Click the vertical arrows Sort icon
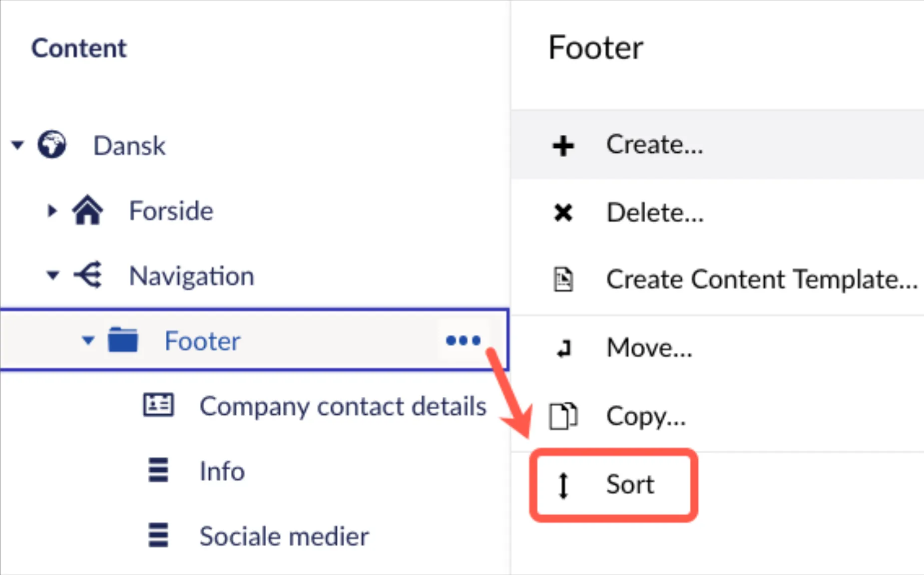 click(x=563, y=485)
